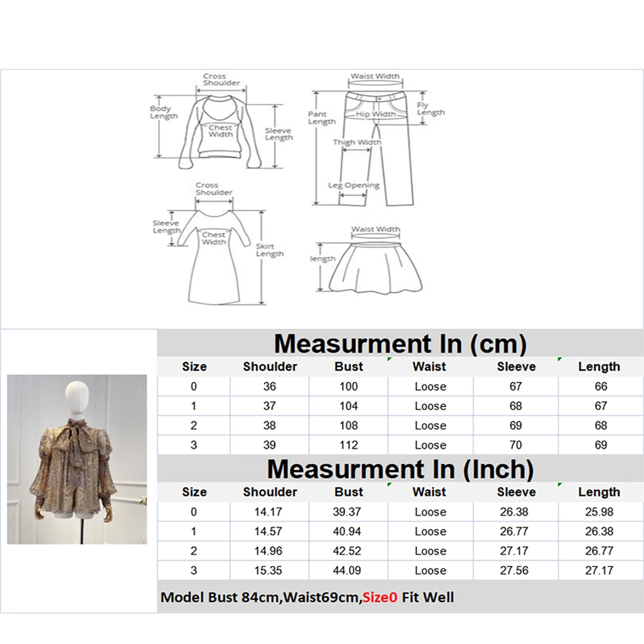Image resolution: width=644 pixels, height=644 pixels.
Task: Click 'Sleeve Length' label beside the dress
Action: coord(166,227)
